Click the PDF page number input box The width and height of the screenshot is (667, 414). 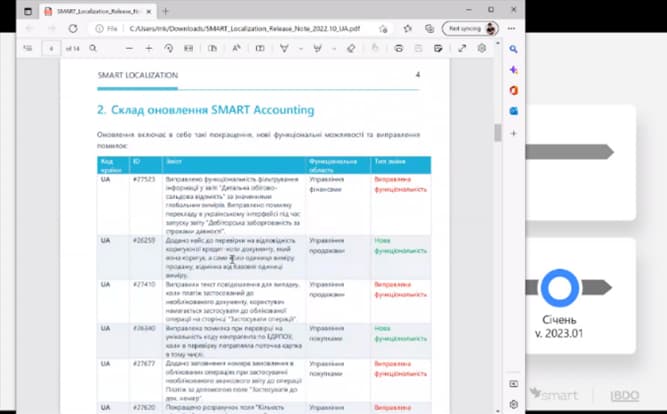click(x=51, y=49)
